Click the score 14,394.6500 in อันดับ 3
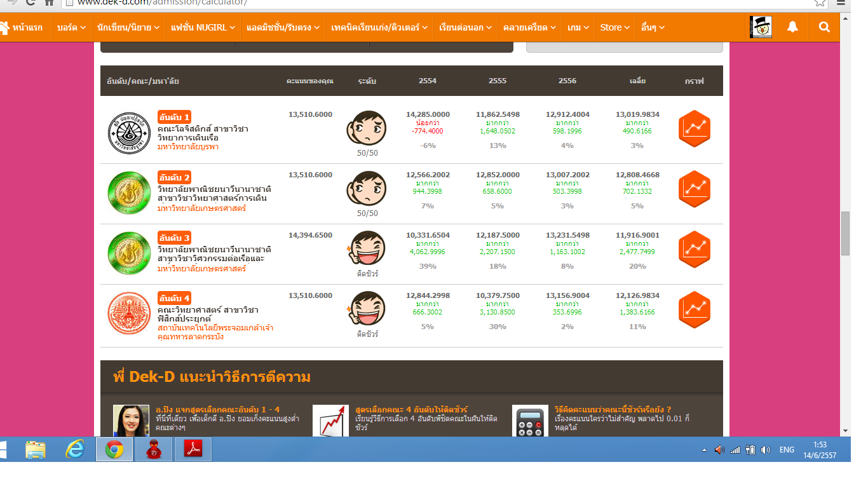The height and width of the screenshot is (488, 868). [310, 235]
